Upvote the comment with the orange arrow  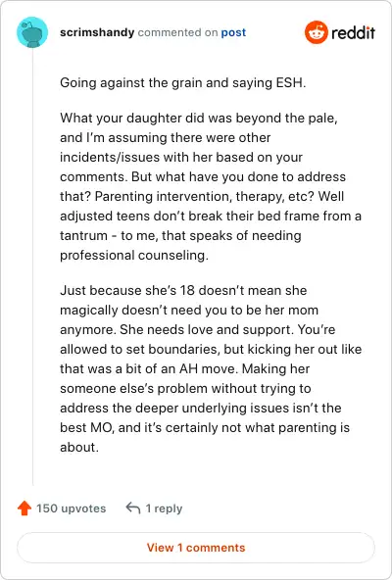(x=24, y=508)
